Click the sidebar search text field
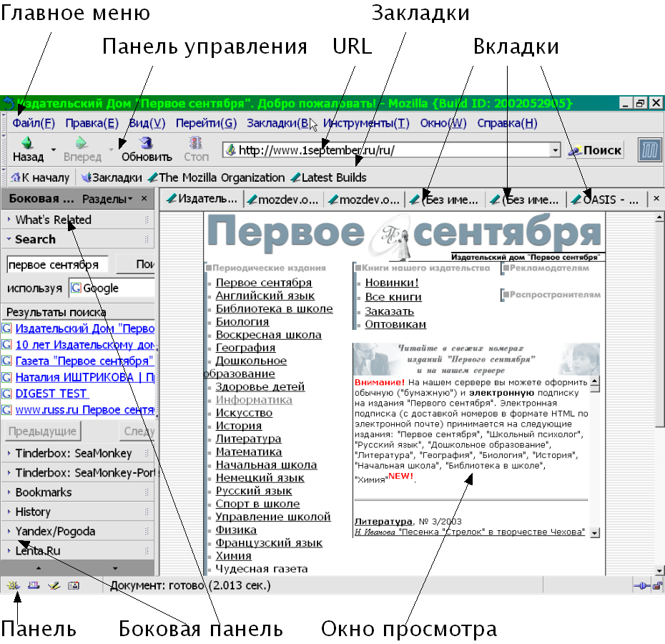Viewport: 665px width, 644px height. pos(56,265)
